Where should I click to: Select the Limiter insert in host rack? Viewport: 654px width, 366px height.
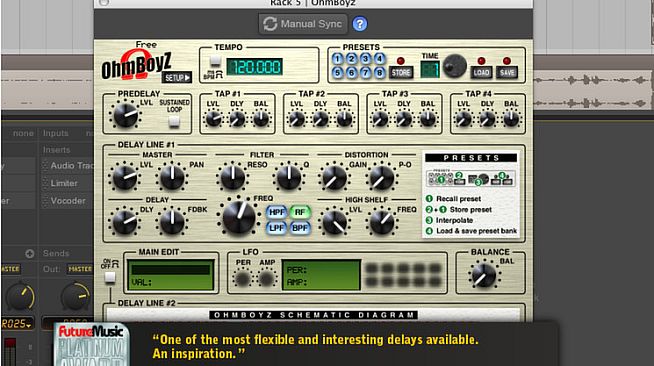click(64, 183)
